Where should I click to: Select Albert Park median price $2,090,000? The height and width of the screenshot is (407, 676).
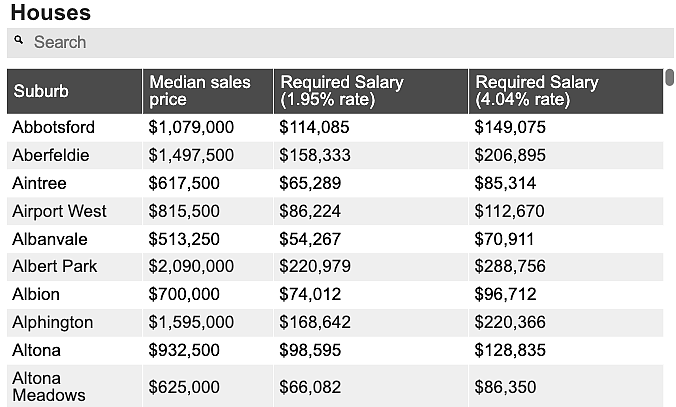click(x=191, y=266)
